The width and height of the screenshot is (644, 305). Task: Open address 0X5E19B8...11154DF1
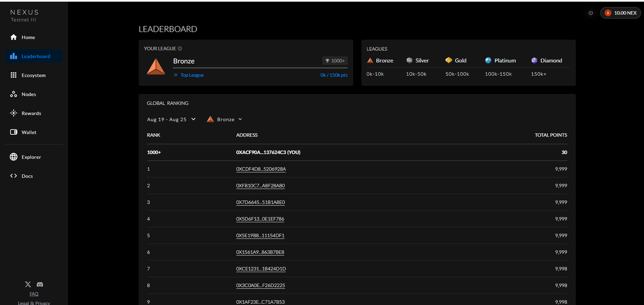pos(260,236)
